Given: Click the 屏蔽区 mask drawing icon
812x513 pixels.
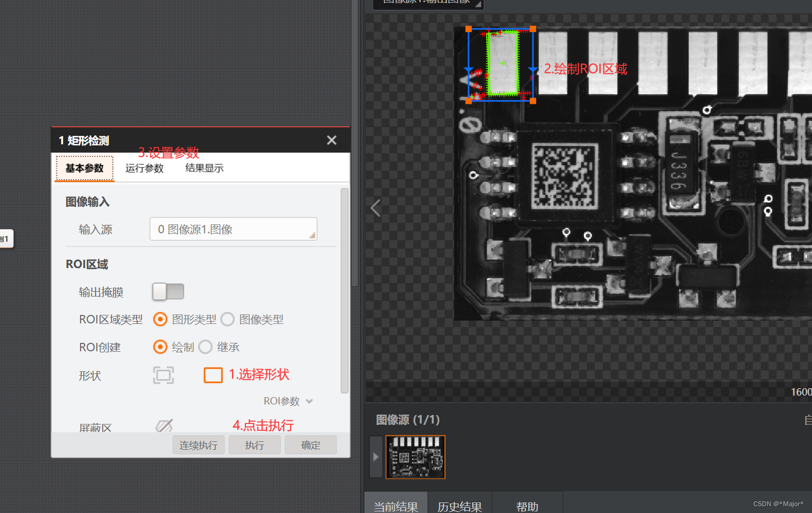Looking at the screenshot, I should pyautogui.click(x=164, y=426).
